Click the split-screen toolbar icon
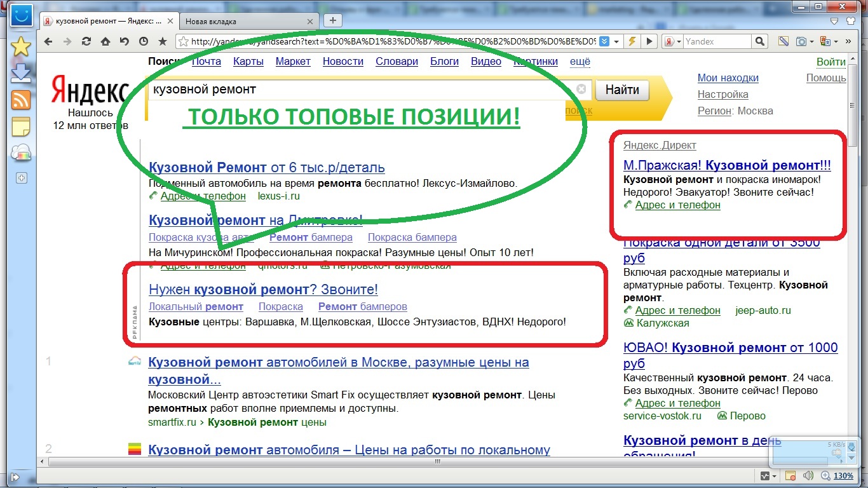Viewport: 868px width, 488px height. pos(783,41)
